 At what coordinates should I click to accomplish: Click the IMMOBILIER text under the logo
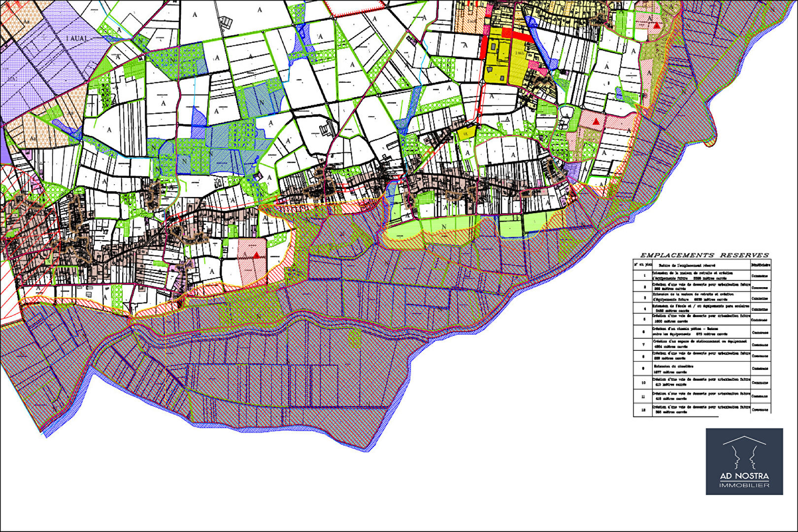(744, 485)
